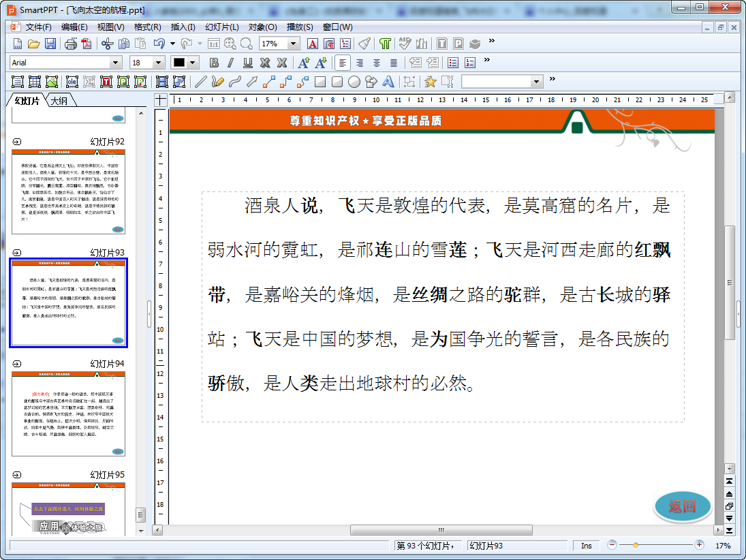Open the undo history dropdown arrow
Image resolution: width=746 pixels, height=560 pixels.
(172, 44)
